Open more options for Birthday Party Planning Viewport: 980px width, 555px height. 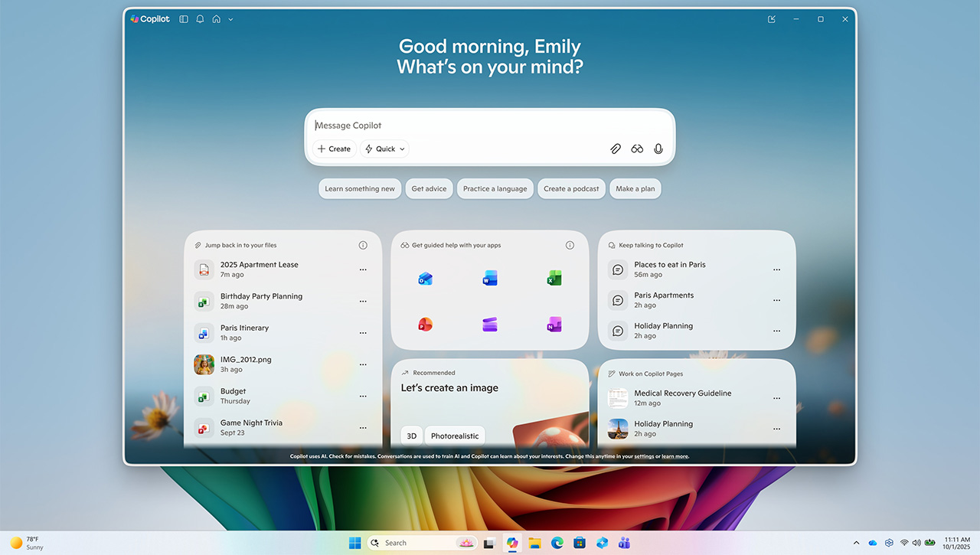click(x=363, y=301)
